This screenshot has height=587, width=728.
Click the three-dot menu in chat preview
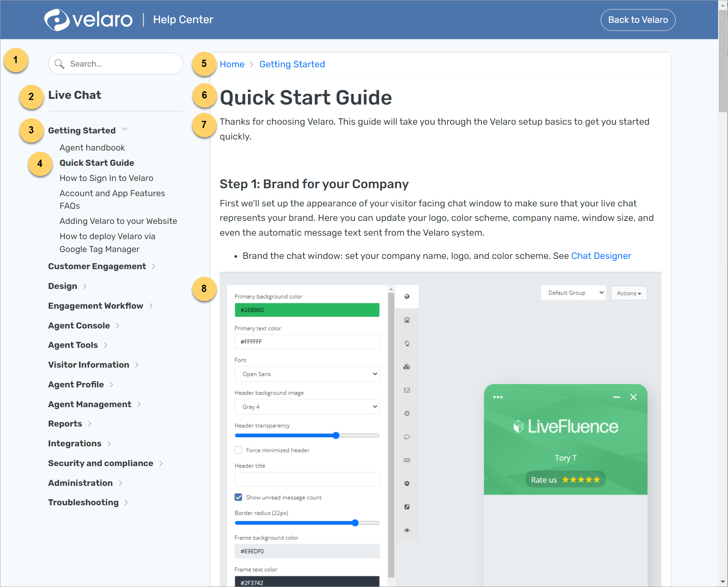[498, 397]
